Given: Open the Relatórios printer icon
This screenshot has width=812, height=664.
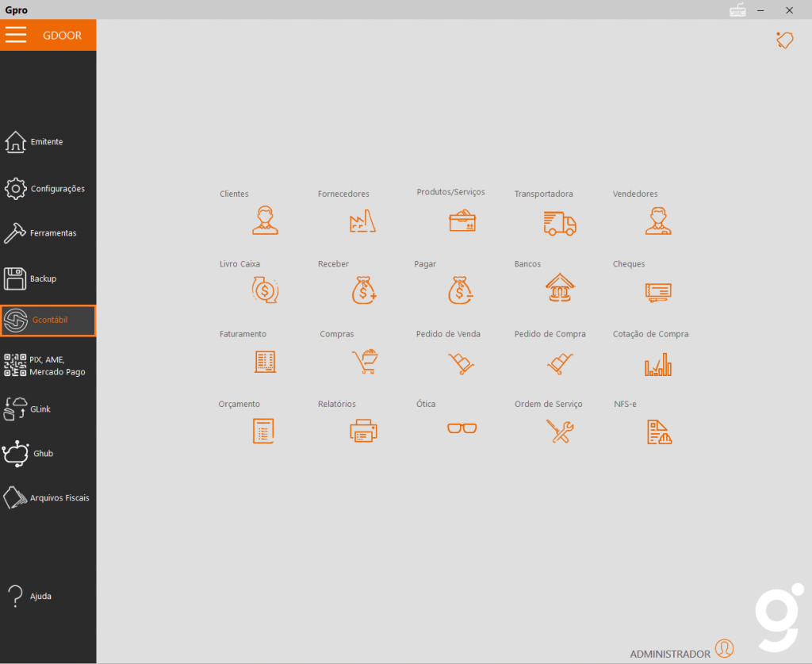Looking at the screenshot, I should coord(363,431).
